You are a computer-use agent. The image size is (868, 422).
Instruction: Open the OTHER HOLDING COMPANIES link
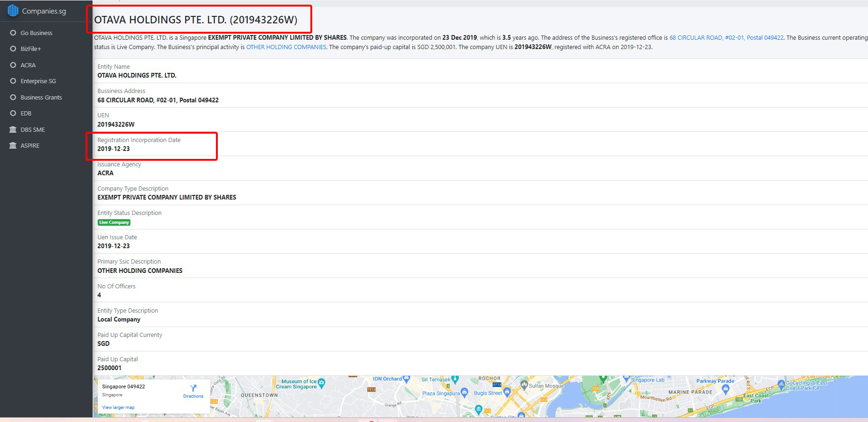286,47
